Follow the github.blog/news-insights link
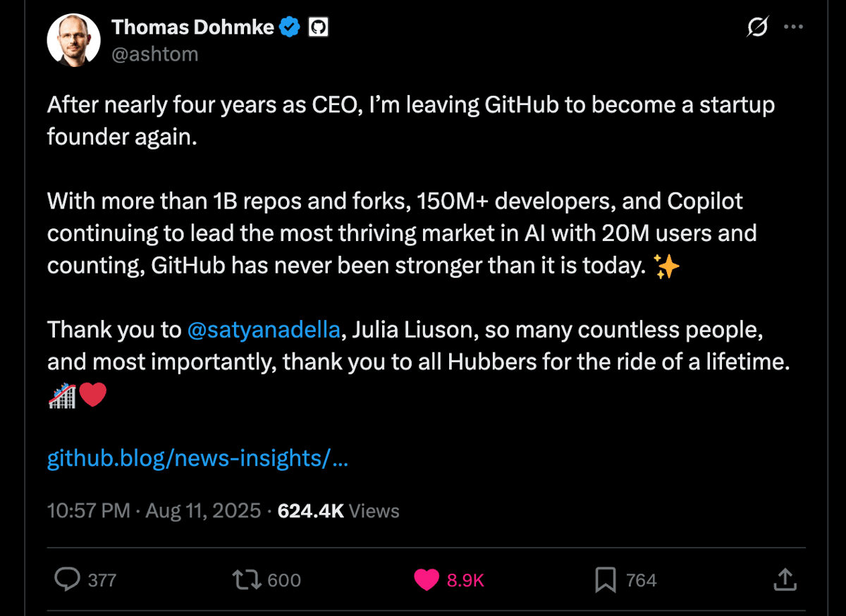The height and width of the screenshot is (616, 846). coord(197,458)
